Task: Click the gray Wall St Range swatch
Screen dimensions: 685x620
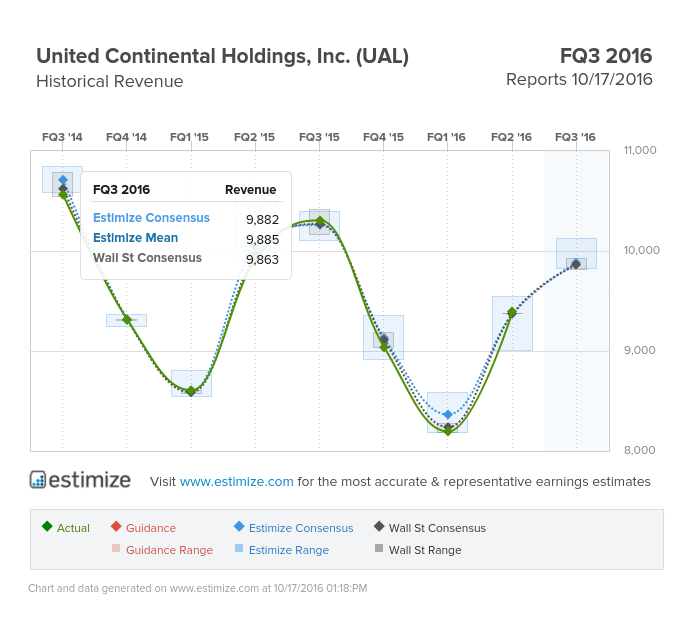Action: (x=379, y=548)
